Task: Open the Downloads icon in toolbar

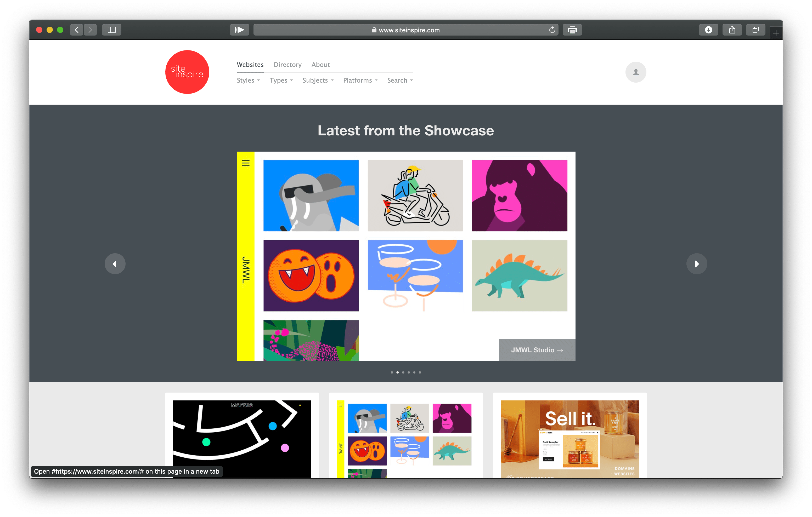Action: 708,30
